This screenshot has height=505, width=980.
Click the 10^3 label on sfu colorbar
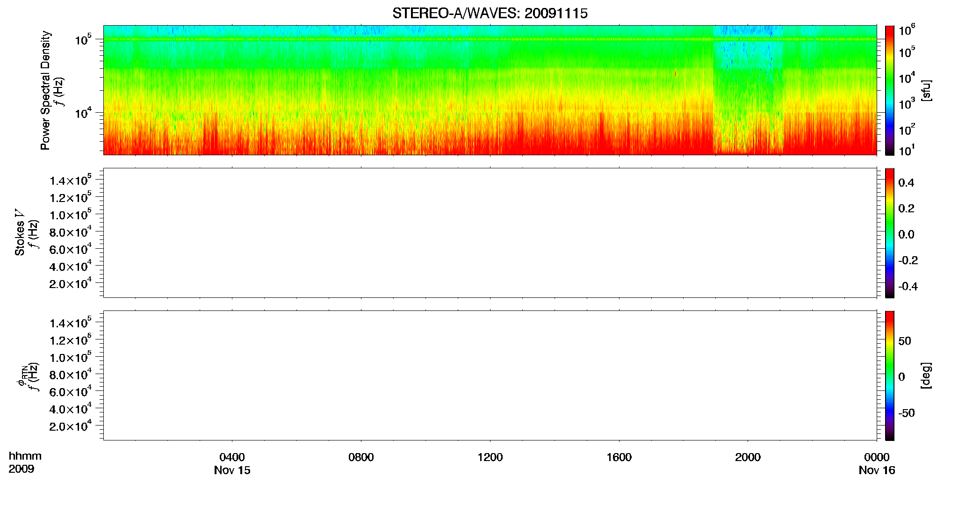pos(907,104)
